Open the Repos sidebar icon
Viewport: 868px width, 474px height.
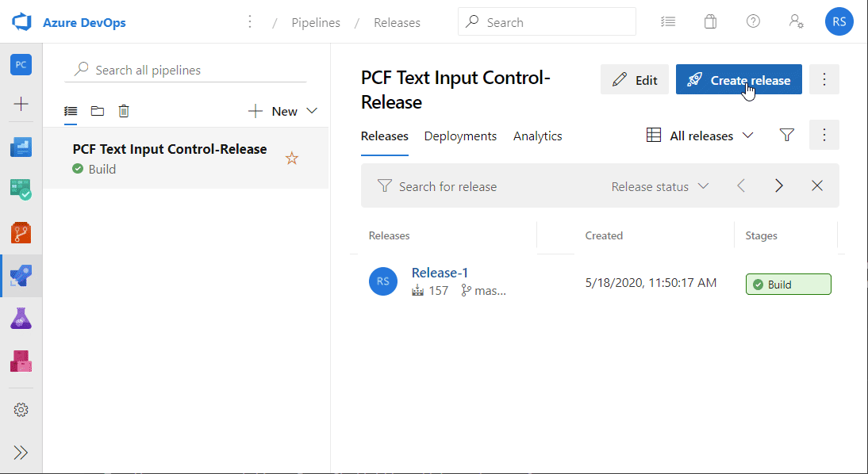point(21,233)
